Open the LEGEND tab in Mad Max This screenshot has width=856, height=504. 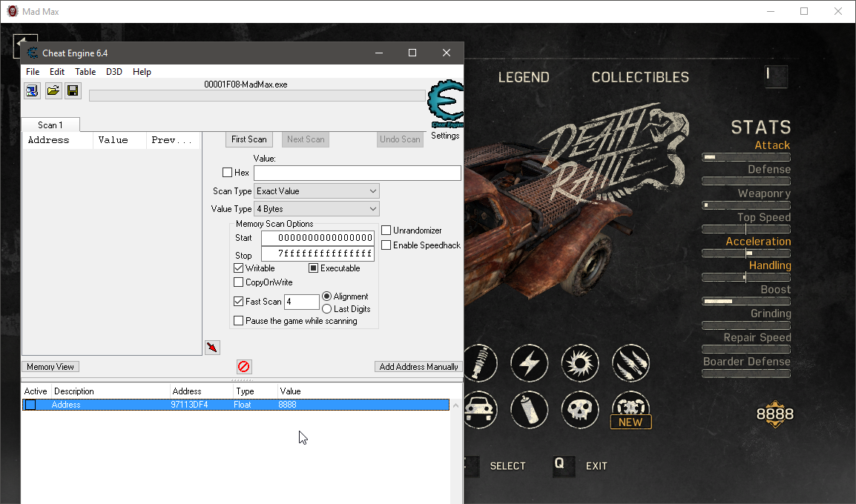(524, 78)
